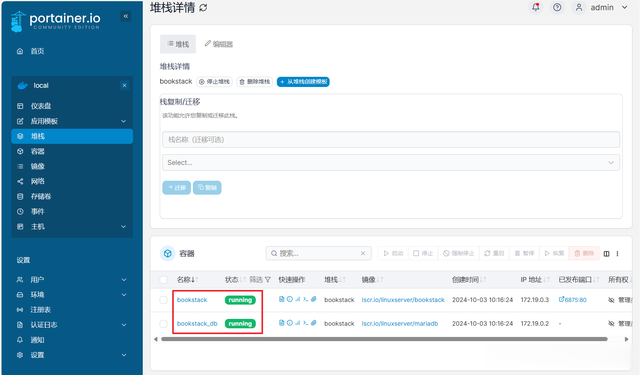Image resolution: width=640 pixels, height=375 pixels.
Task: Click the 迁移 button
Action: 177,188
